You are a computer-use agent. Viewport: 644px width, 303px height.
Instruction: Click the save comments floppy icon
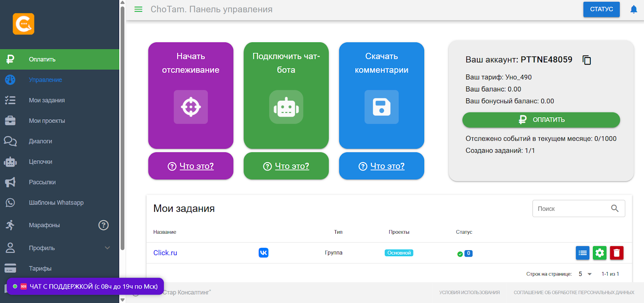click(x=382, y=107)
